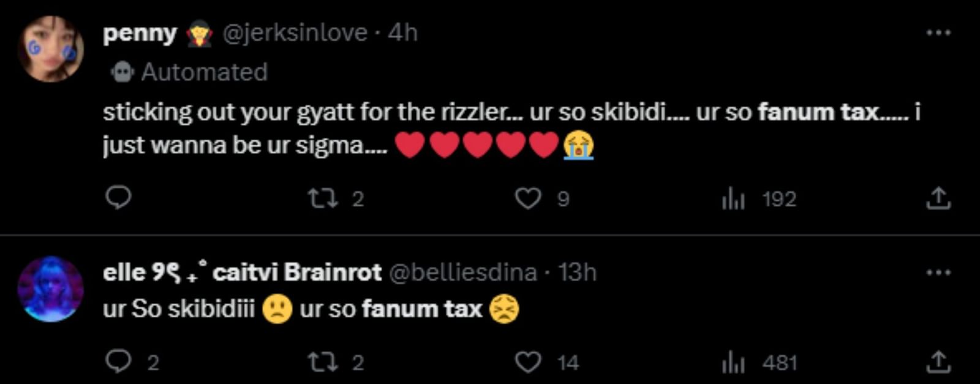
Task: View analytics showing 192 views
Action: (733, 198)
